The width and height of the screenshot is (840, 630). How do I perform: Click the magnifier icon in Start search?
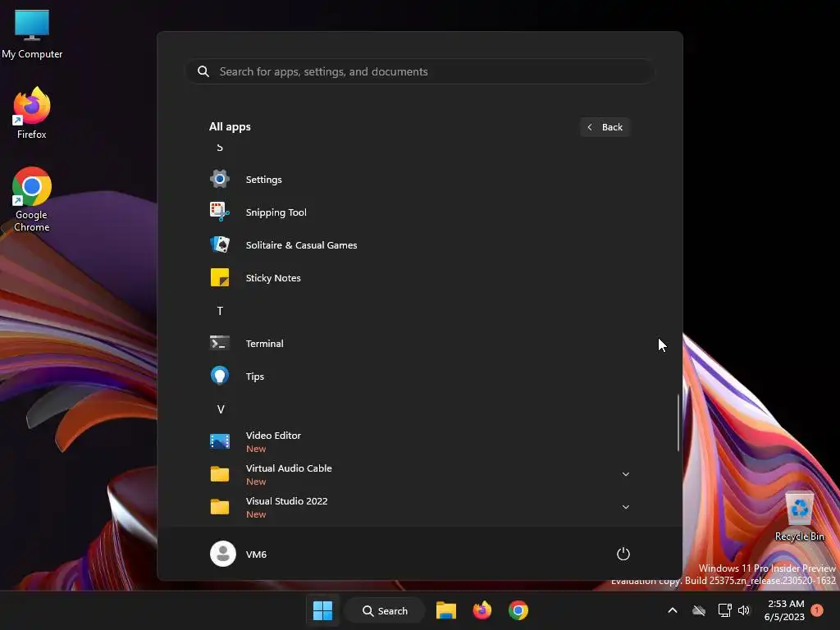[x=203, y=71]
